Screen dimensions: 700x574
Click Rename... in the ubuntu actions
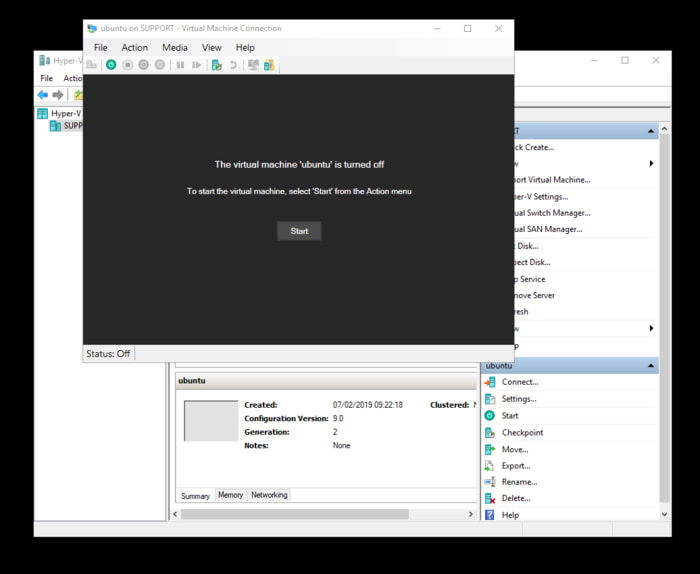[x=519, y=482]
